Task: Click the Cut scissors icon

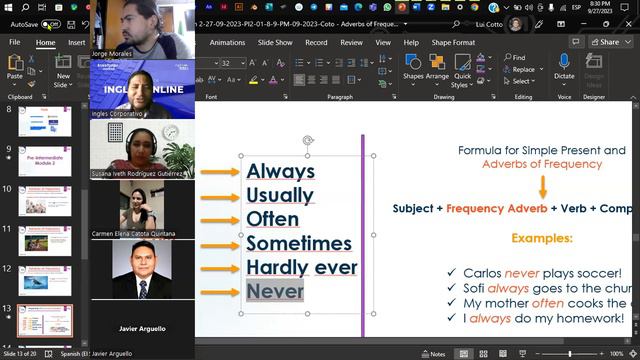Action: (31, 60)
